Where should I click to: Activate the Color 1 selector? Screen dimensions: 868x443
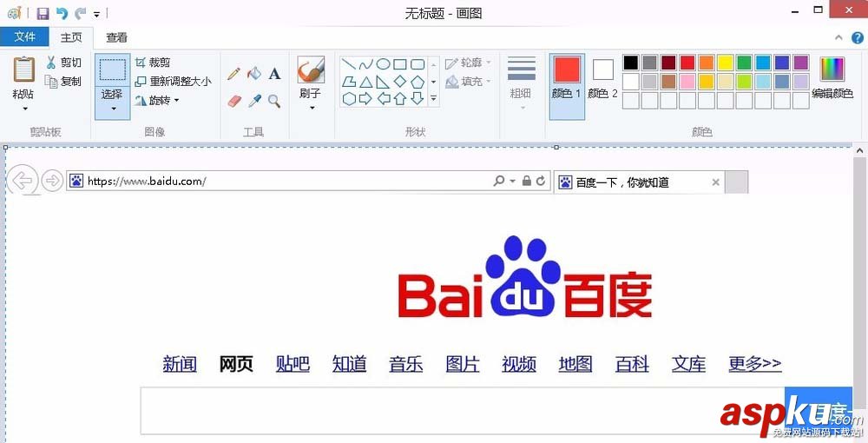[567, 87]
